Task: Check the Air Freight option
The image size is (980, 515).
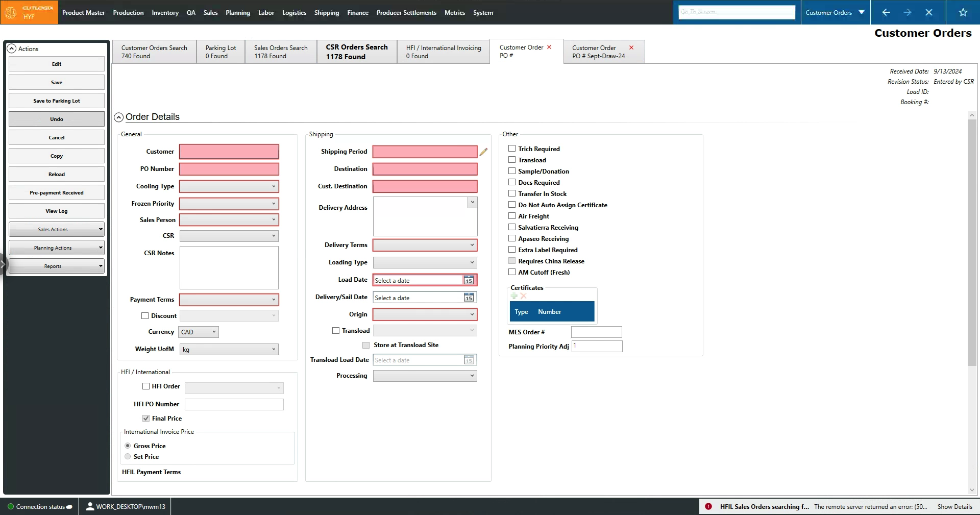Action: click(x=512, y=216)
